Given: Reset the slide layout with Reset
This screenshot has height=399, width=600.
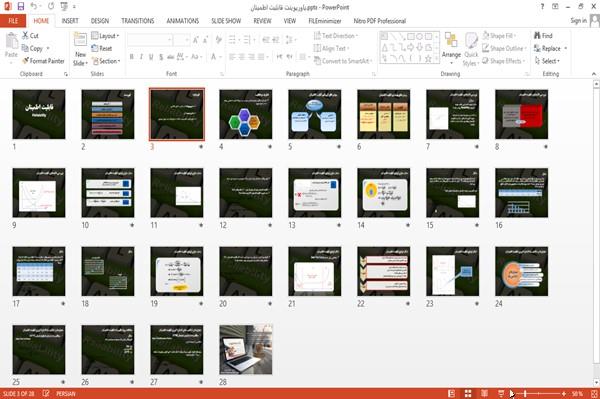Looking at the screenshot, I should 102,48.
